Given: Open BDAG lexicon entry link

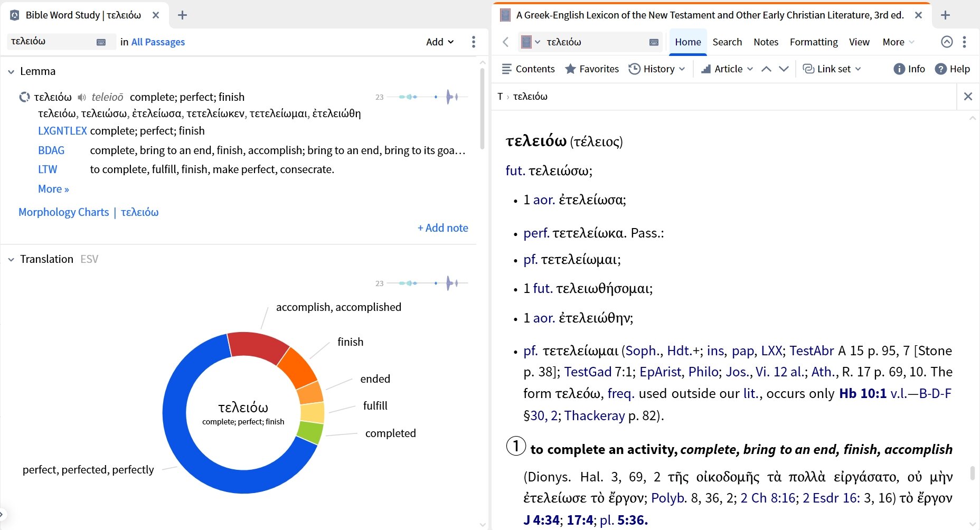Looking at the screenshot, I should [51, 150].
